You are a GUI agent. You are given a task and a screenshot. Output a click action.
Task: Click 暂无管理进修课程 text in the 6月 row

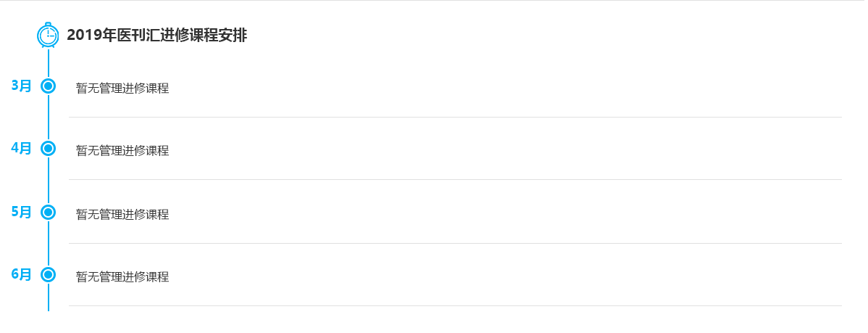click(122, 277)
